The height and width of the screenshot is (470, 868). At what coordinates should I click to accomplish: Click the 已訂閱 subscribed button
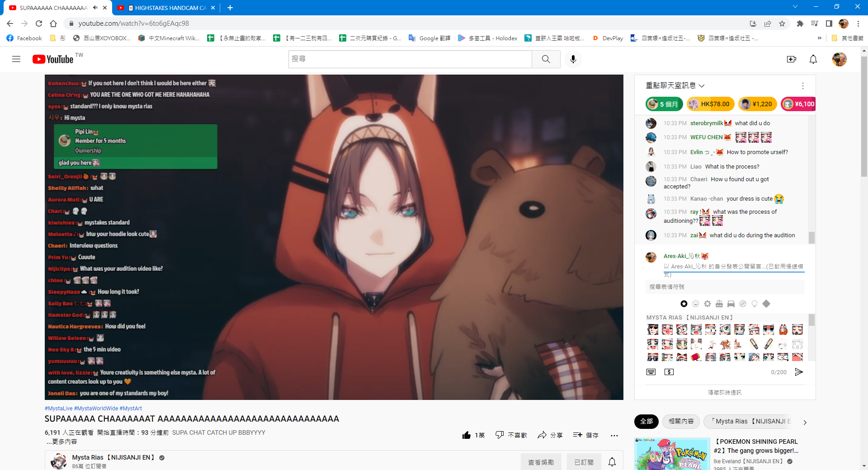pos(584,462)
